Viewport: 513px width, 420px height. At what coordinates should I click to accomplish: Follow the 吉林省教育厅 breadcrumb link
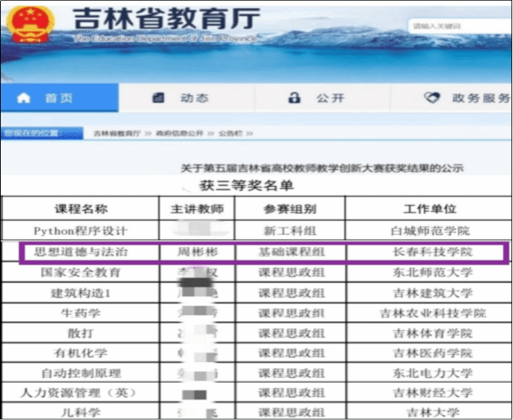(118, 133)
